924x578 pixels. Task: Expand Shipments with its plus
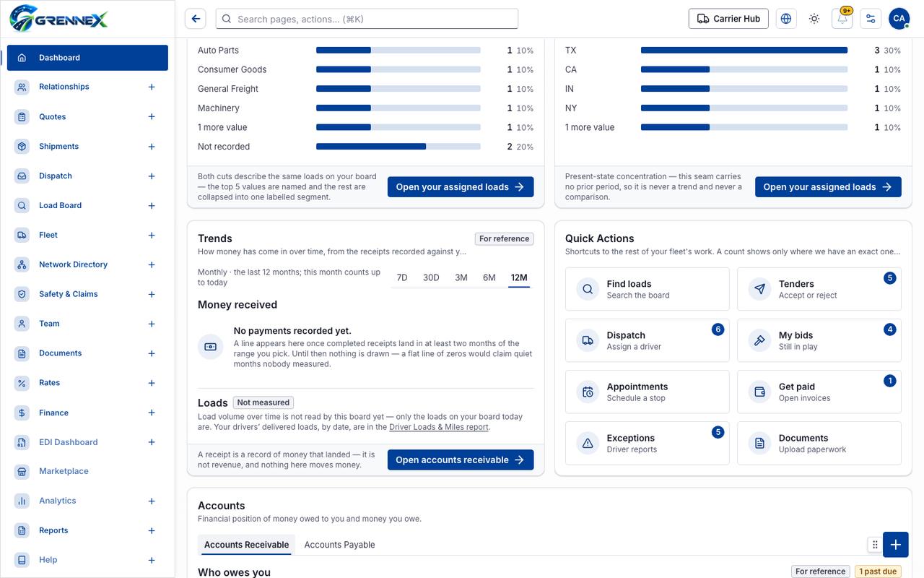(x=152, y=146)
